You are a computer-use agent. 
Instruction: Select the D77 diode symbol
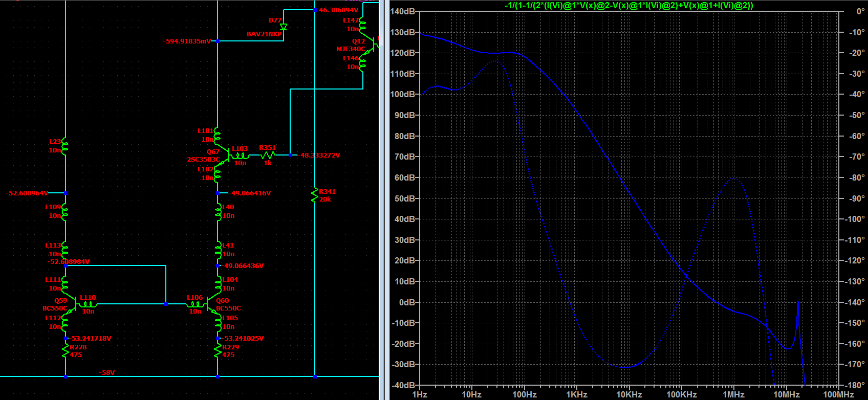click(x=284, y=27)
